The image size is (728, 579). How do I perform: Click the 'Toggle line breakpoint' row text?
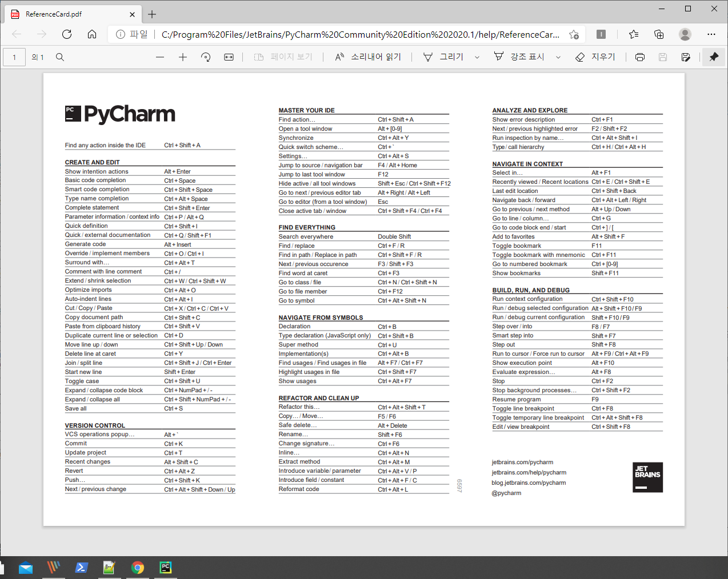pos(523,409)
